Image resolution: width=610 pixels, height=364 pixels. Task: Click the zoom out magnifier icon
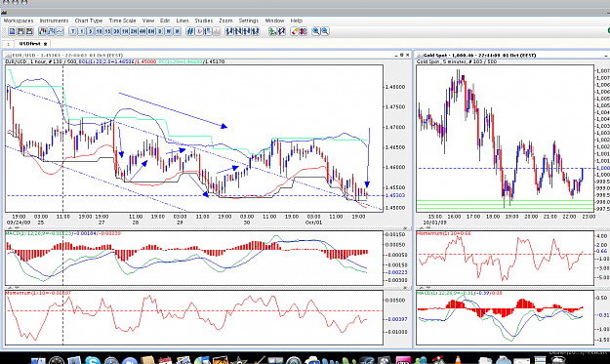(325, 31)
